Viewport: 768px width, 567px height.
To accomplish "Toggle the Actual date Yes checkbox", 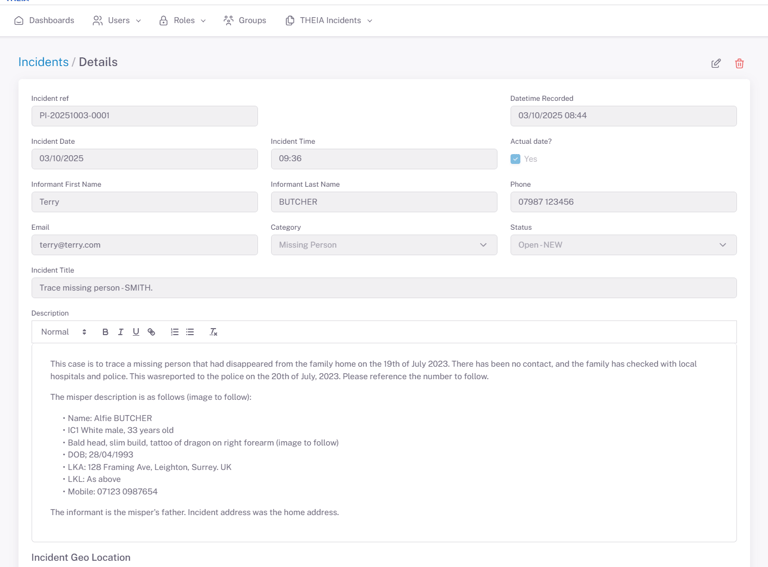I will pyautogui.click(x=516, y=159).
